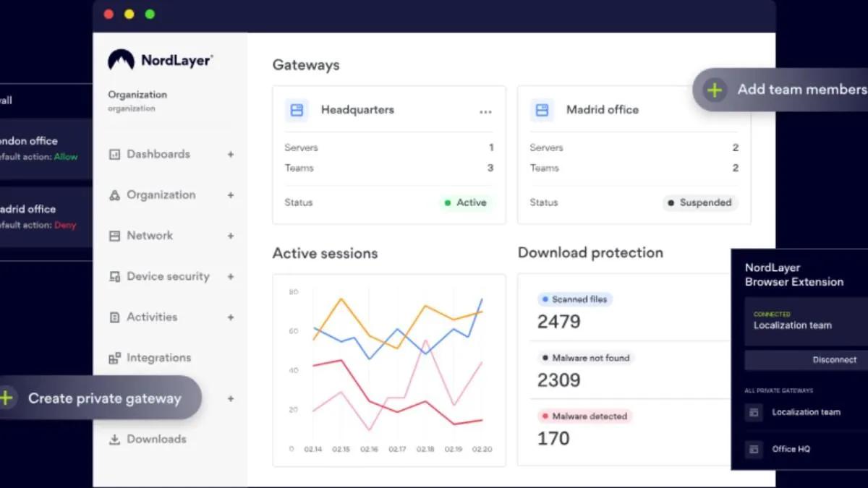The width and height of the screenshot is (868, 488).
Task: Click the Download protection heading
Action: tap(590, 253)
